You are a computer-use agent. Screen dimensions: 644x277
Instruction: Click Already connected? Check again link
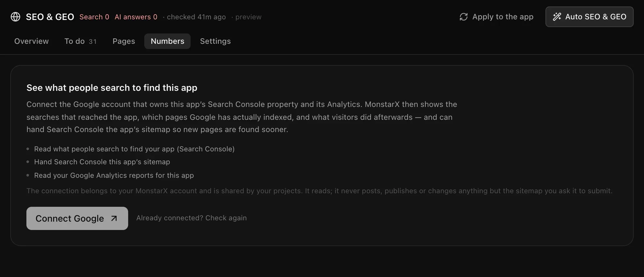point(192,218)
